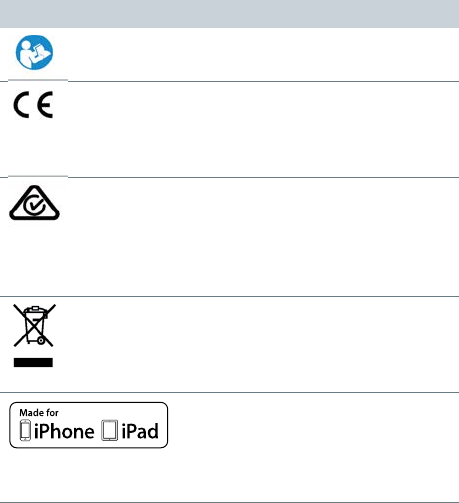
Task: Click the empty cell beside the bin symbol
Action: [263, 344]
